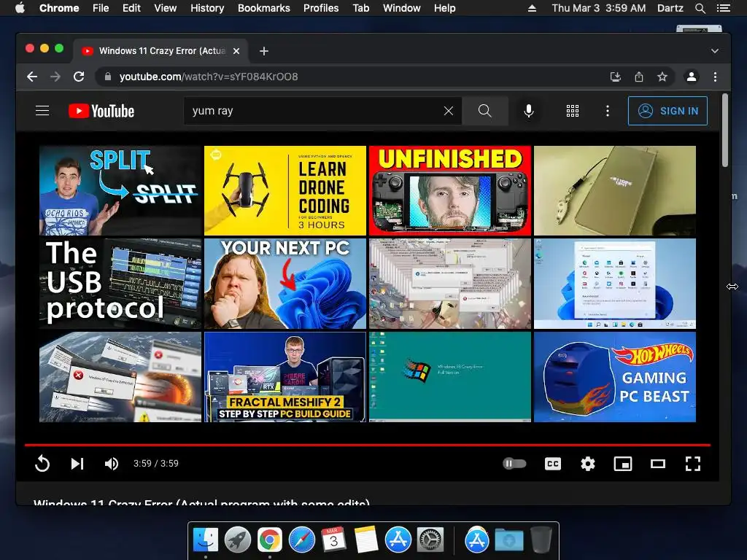Open the Trash in the Dock
The height and width of the screenshot is (560, 747).
click(x=541, y=540)
